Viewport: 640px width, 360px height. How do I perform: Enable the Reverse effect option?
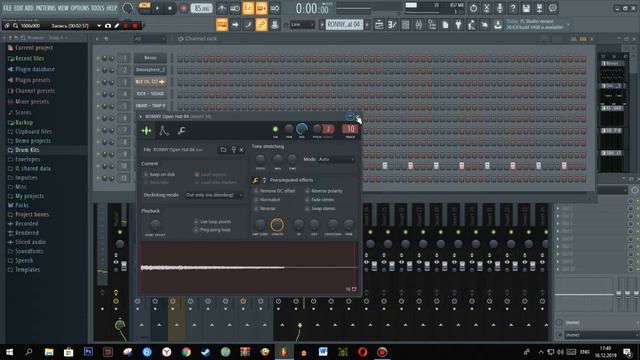tap(256, 209)
